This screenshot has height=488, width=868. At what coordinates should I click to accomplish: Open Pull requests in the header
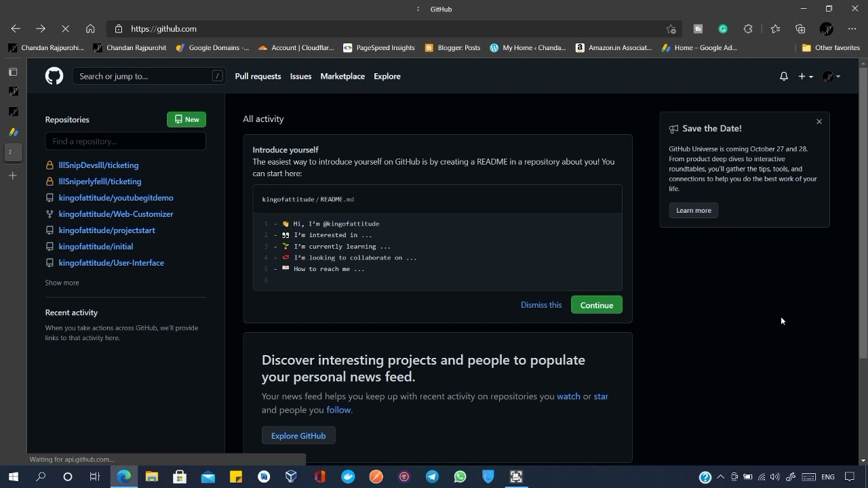[258, 77]
